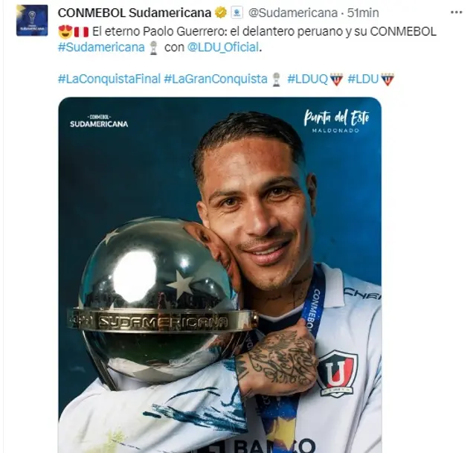Open the #Sudamericana hashtag

pos(101,48)
